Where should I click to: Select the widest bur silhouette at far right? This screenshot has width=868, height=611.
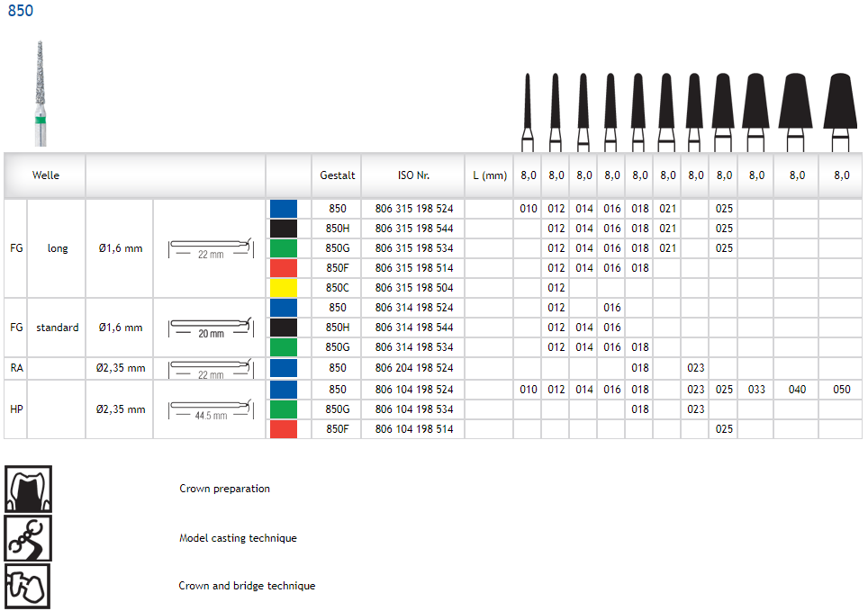click(839, 110)
